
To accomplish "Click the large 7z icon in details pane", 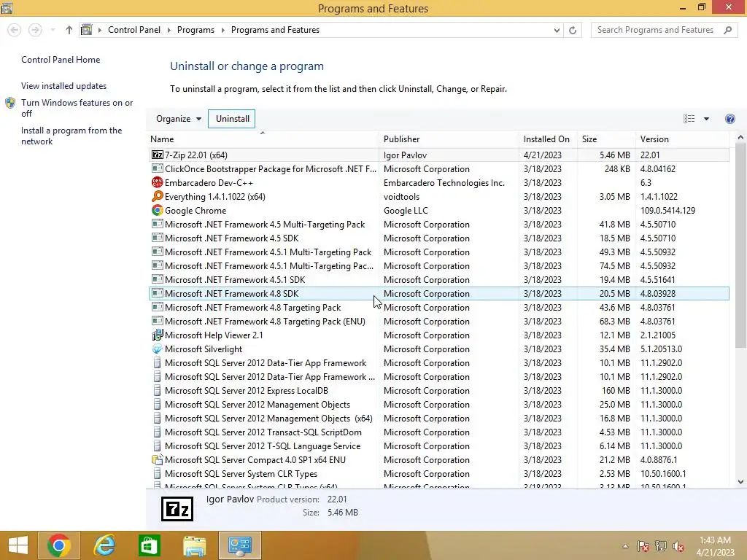I will pos(177,508).
